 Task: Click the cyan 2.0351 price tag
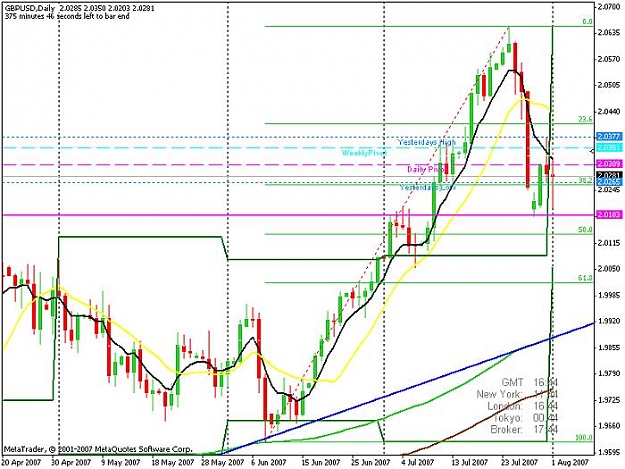(x=609, y=148)
